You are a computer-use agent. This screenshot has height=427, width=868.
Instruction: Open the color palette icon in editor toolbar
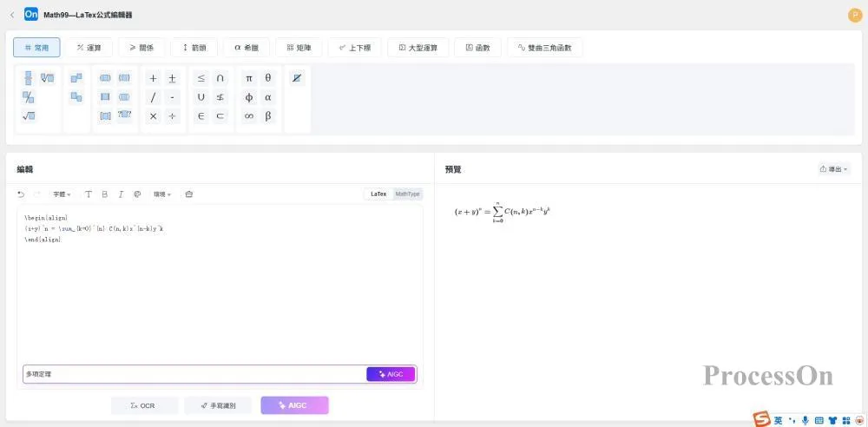[137, 194]
